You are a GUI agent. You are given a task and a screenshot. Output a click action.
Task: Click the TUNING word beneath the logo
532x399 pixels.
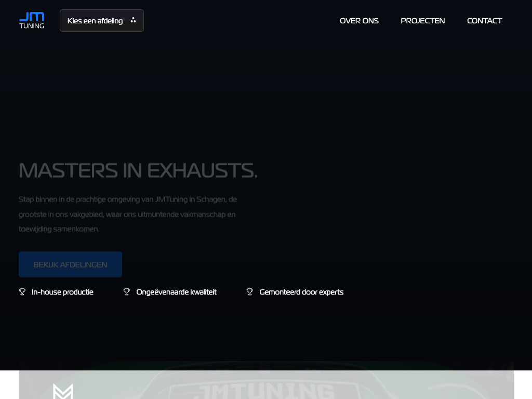[x=32, y=26]
